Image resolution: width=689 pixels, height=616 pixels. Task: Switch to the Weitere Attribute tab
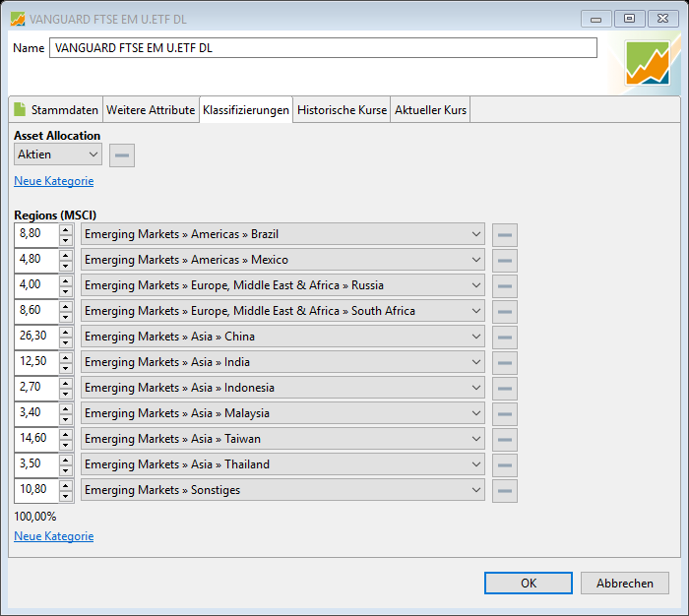[x=151, y=110]
